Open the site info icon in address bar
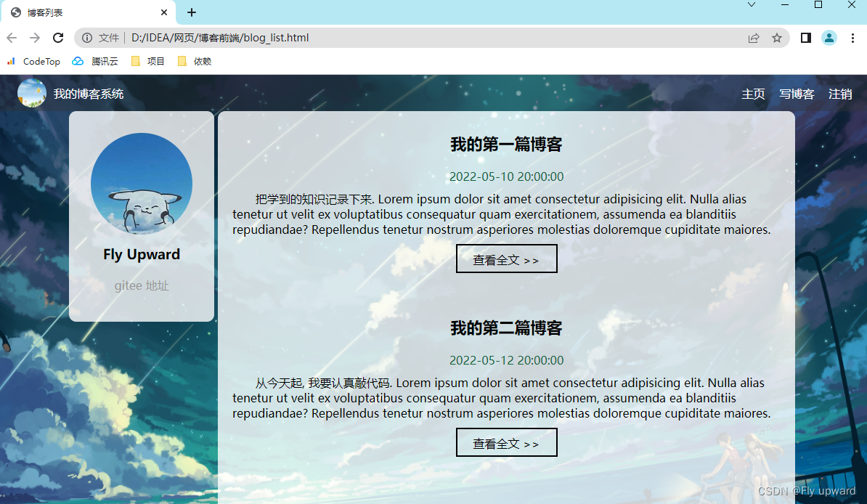 point(87,38)
